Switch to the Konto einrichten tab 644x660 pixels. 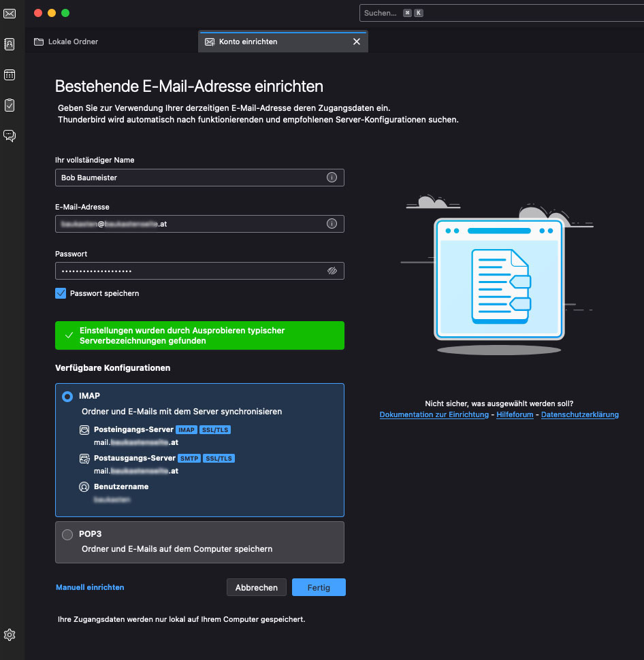(283, 42)
